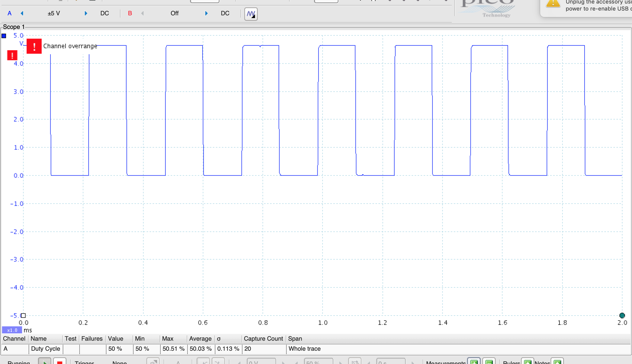Click the Channel B options button
This screenshot has height=364, width=632.
(130, 13)
